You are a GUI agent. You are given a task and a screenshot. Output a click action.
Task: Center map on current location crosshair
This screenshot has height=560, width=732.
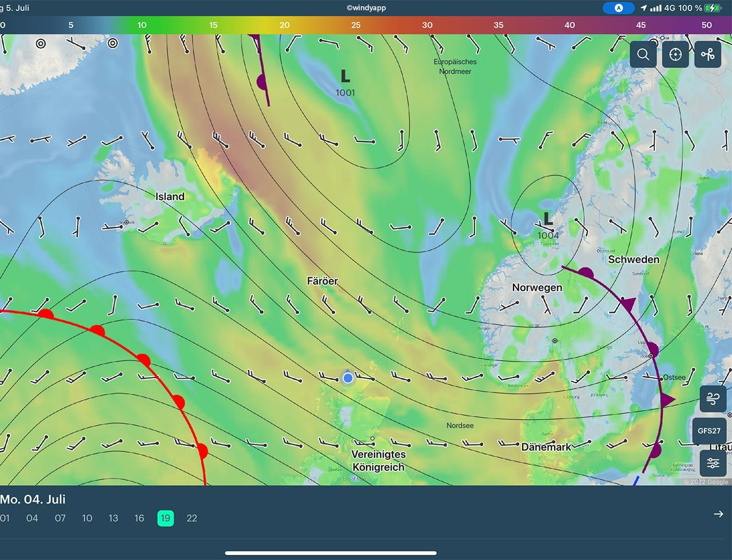coord(675,55)
